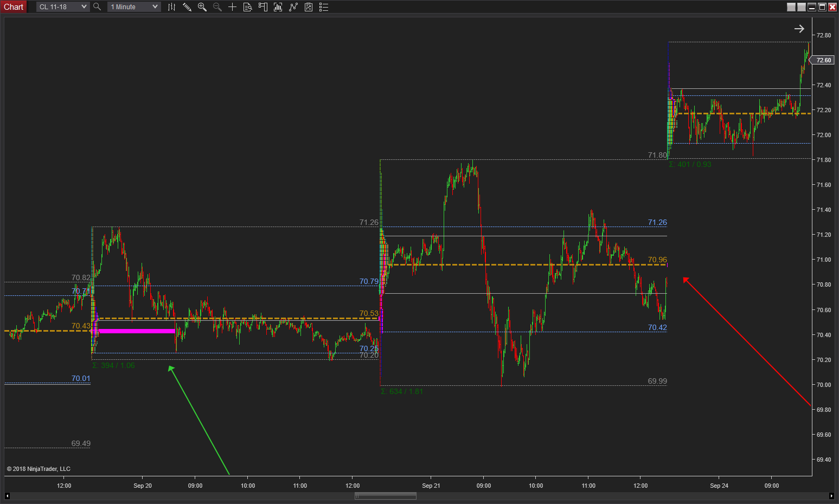Click the gray 69.49 level label

[81, 443]
